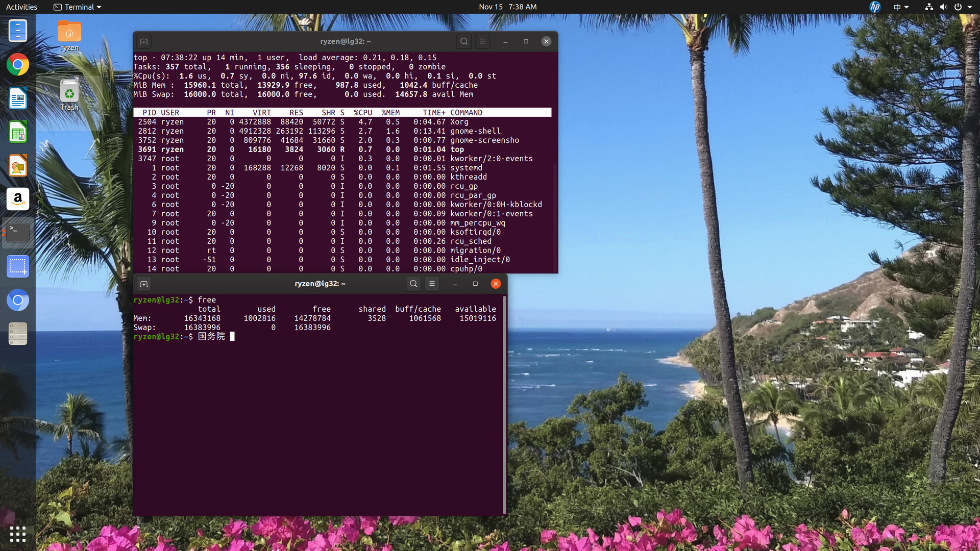Click the rcu_sched process row
The width and height of the screenshot is (980, 551).
pyautogui.click(x=342, y=241)
